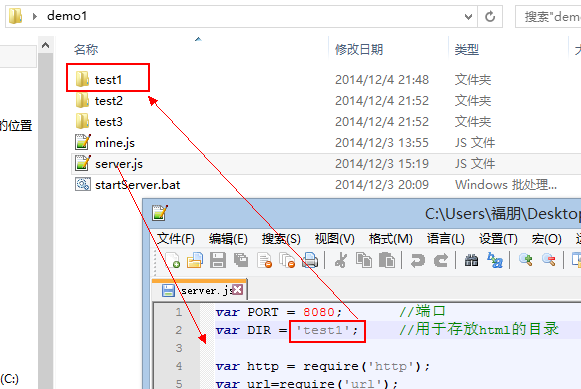Click the Copy toolbar icon

click(x=364, y=260)
